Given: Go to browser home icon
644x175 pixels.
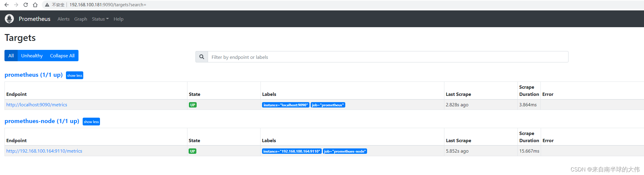Looking at the screenshot, I should (x=35, y=5).
